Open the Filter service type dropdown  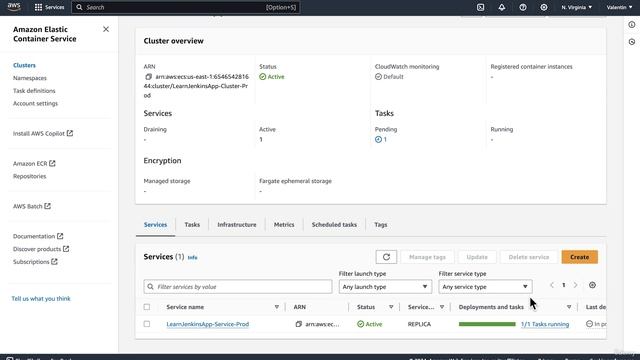click(485, 287)
